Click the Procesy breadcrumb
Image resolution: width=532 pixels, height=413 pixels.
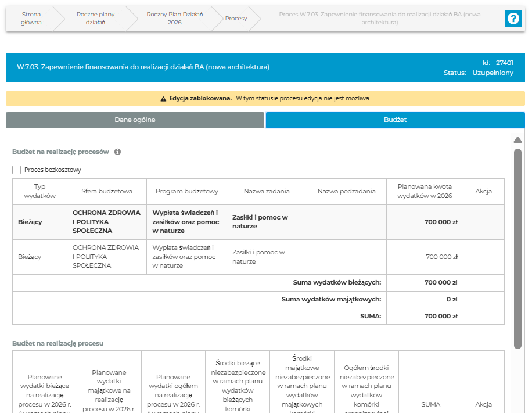tap(236, 19)
